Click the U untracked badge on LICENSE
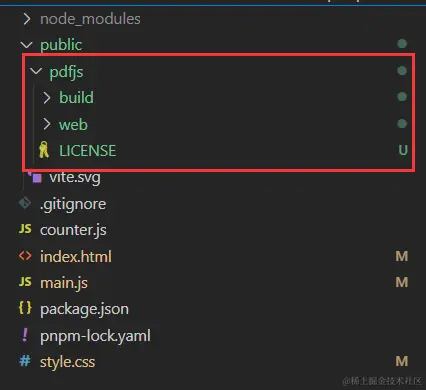426x390 pixels. (x=403, y=150)
